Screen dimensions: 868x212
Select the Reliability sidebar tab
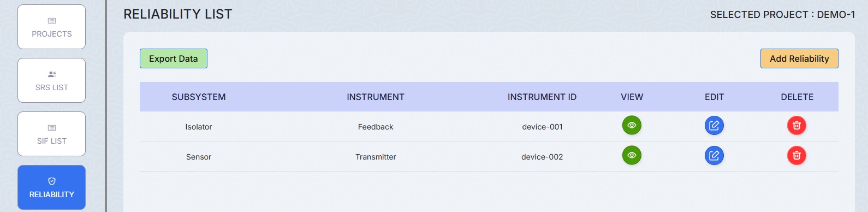[x=52, y=187]
